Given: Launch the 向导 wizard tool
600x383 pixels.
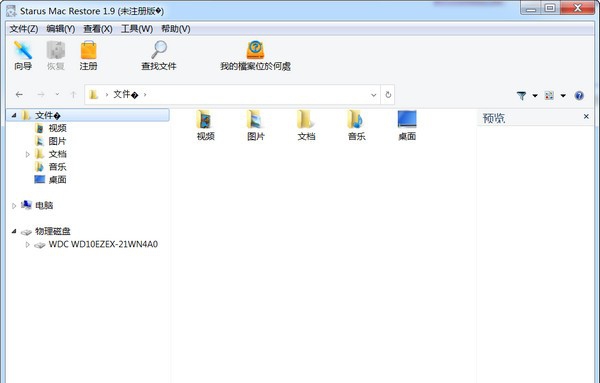Looking at the screenshot, I should (23, 56).
